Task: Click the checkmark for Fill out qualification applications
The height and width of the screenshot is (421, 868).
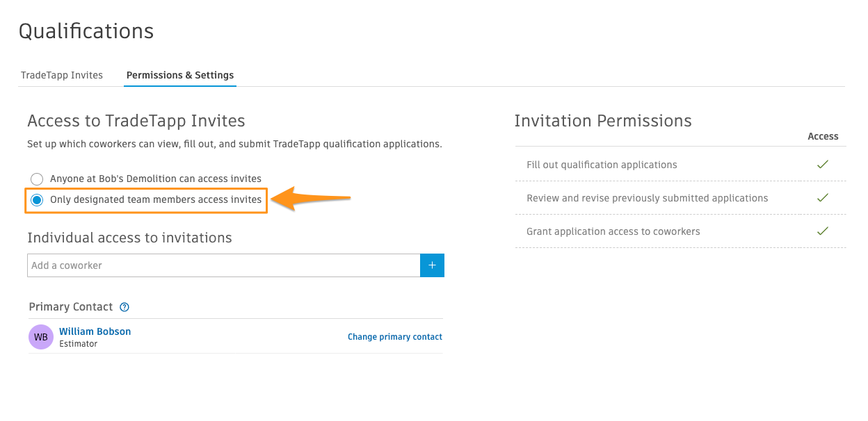Action: (x=823, y=165)
